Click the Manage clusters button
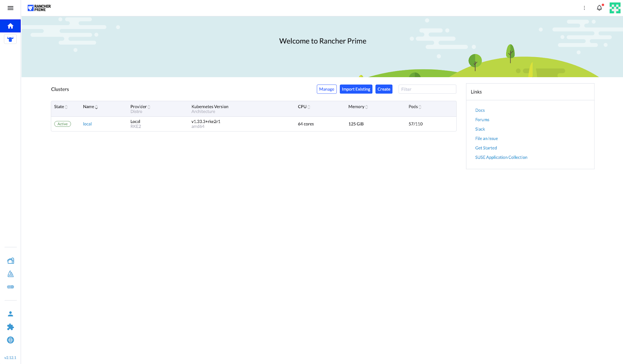 pos(327,89)
